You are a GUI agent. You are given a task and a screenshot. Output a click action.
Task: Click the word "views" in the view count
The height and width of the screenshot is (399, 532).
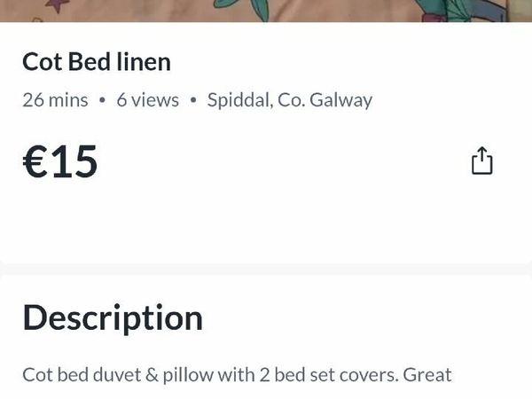click(x=156, y=100)
